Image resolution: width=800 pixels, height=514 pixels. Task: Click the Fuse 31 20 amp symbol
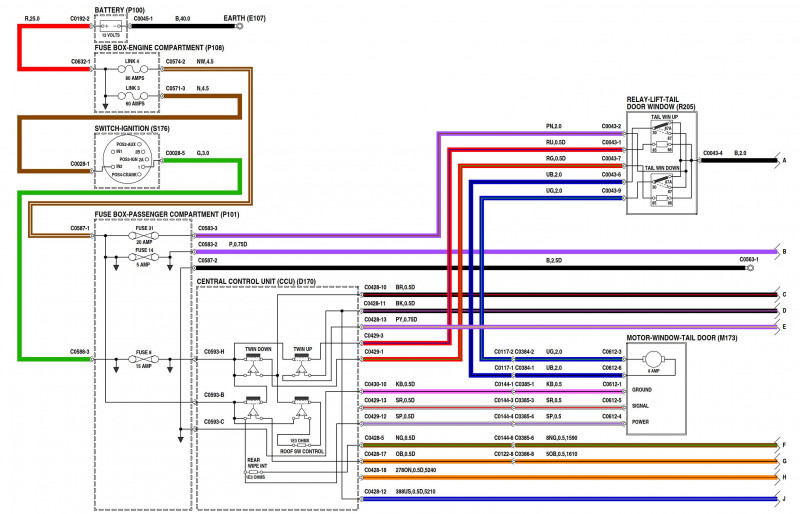pyautogui.click(x=144, y=235)
